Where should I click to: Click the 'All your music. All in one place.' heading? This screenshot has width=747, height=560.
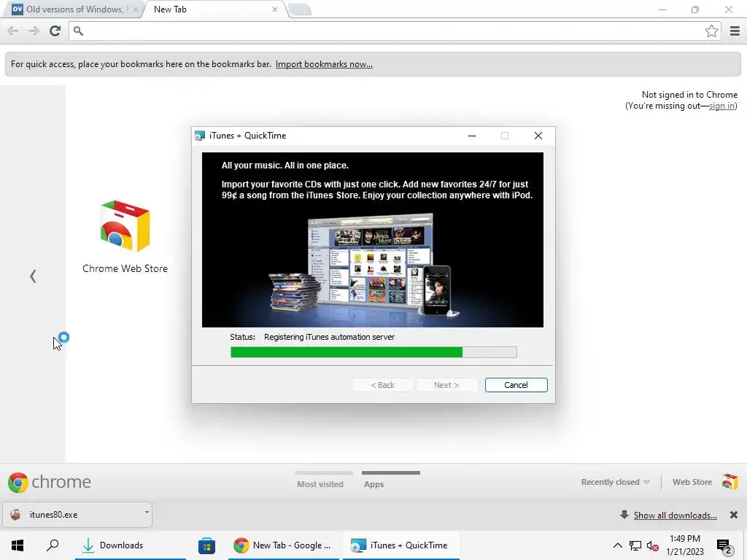click(285, 166)
